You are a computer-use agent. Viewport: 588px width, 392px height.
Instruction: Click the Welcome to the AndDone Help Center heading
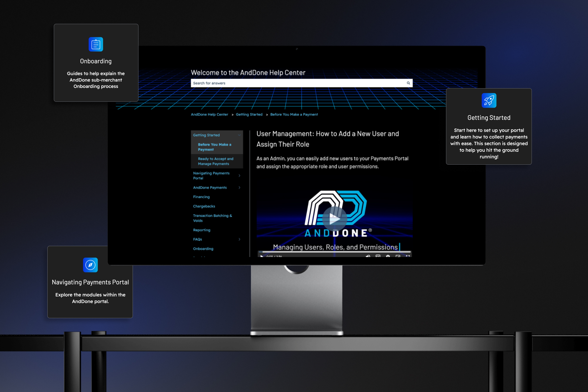248,73
